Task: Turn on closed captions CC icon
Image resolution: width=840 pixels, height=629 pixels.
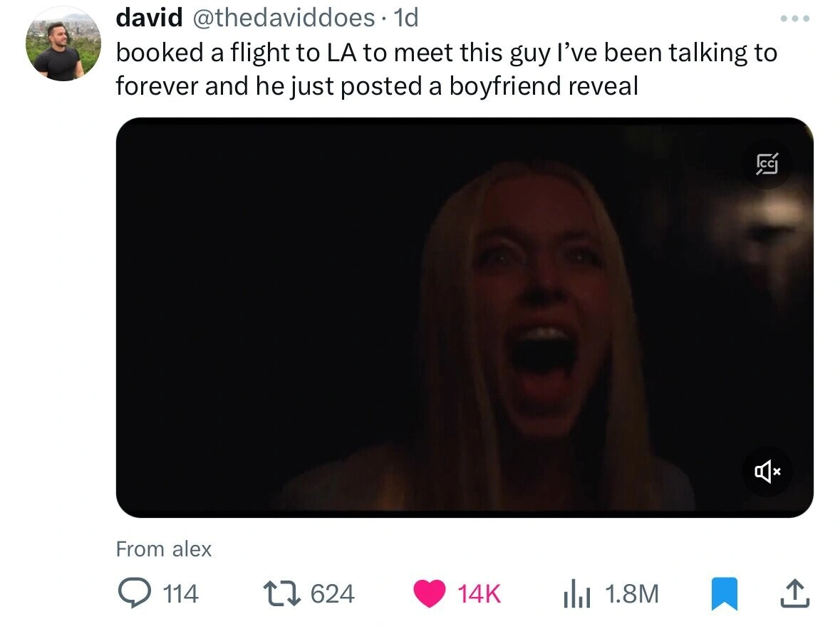Action: [x=767, y=164]
